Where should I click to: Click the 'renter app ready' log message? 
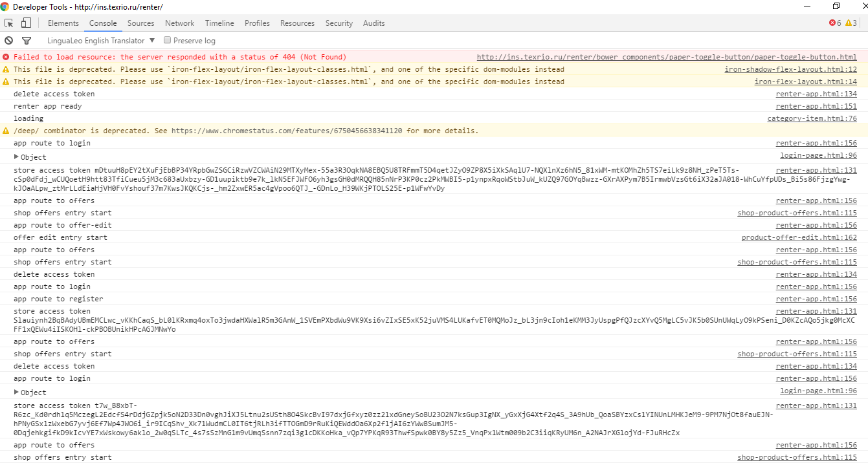pyautogui.click(x=48, y=106)
